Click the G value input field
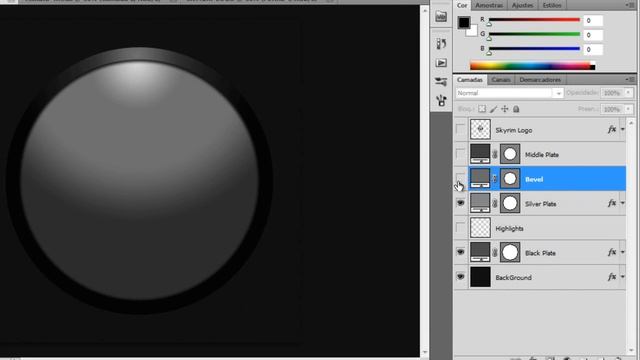 coord(593,35)
